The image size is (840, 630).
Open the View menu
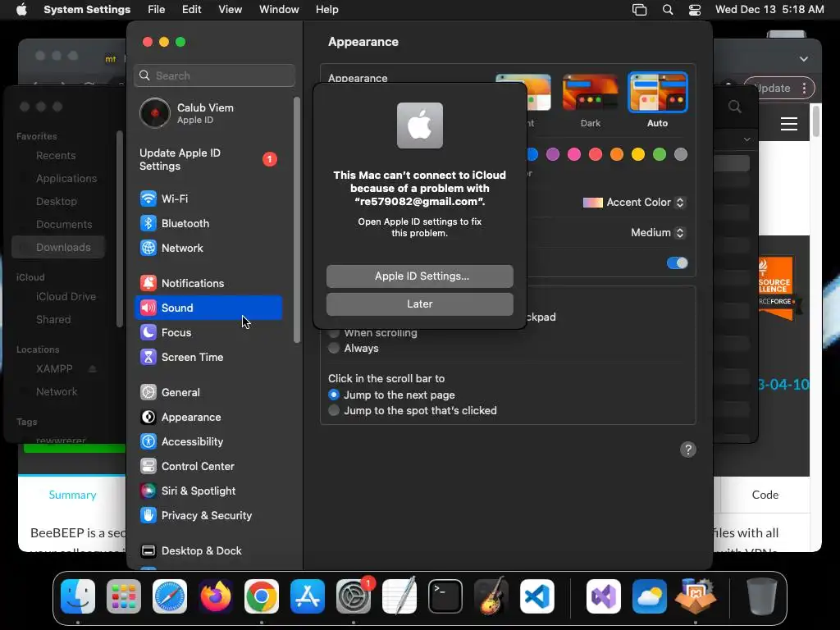230,10
